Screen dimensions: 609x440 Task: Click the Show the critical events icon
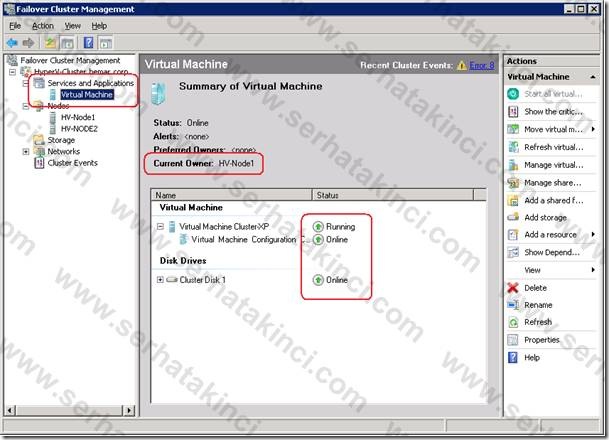pyautogui.click(x=513, y=112)
